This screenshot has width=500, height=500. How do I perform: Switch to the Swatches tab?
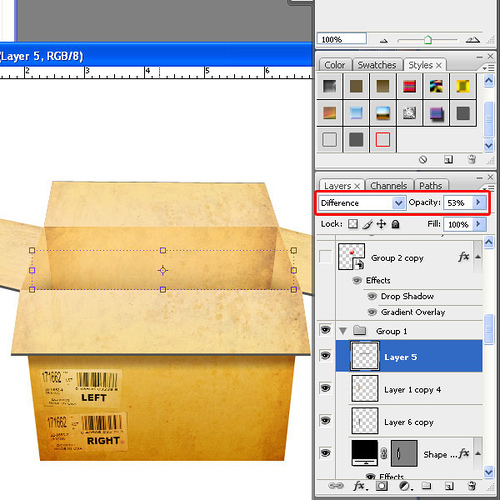click(377, 65)
